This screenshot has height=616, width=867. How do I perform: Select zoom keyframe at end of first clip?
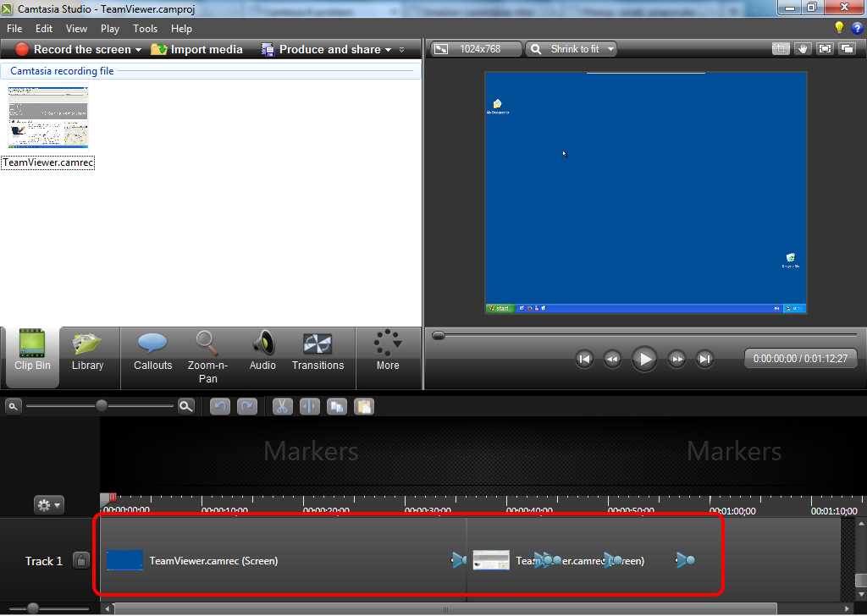click(x=458, y=560)
